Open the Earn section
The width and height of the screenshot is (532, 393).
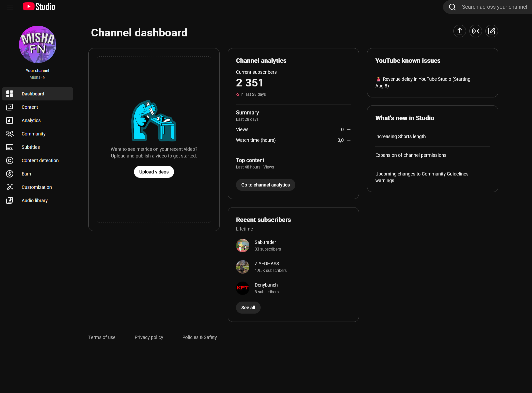pos(37,174)
